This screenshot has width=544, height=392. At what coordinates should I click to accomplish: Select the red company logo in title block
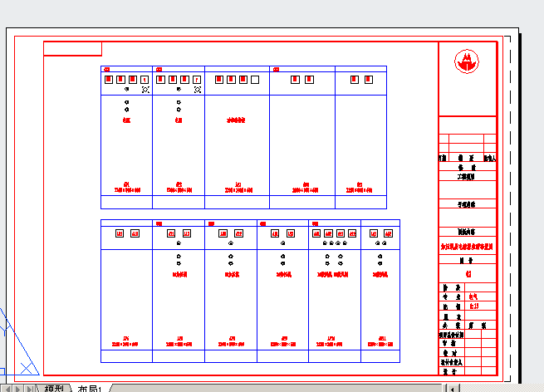[467, 61]
